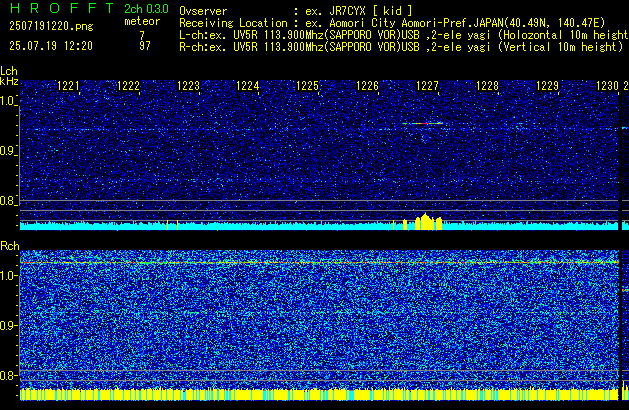Click the 1226 time marker
Image resolution: width=629 pixels, height=410 pixels.
coord(367,86)
